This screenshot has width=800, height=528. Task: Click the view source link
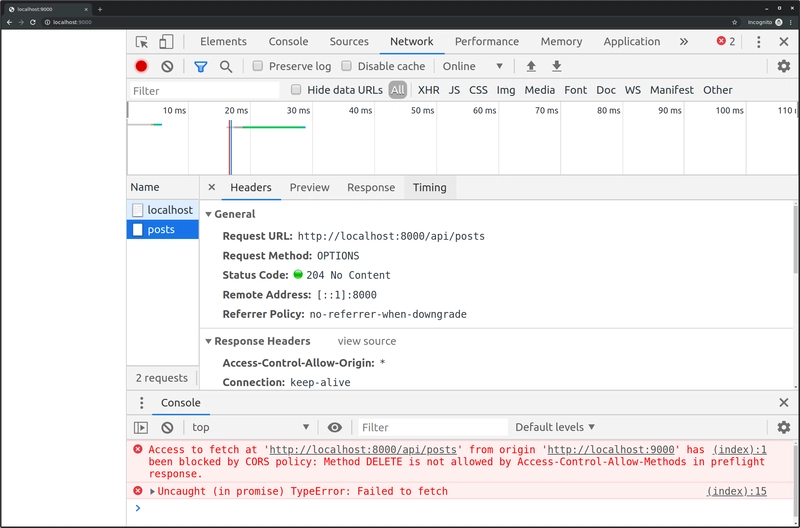click(x=366, y=341)
